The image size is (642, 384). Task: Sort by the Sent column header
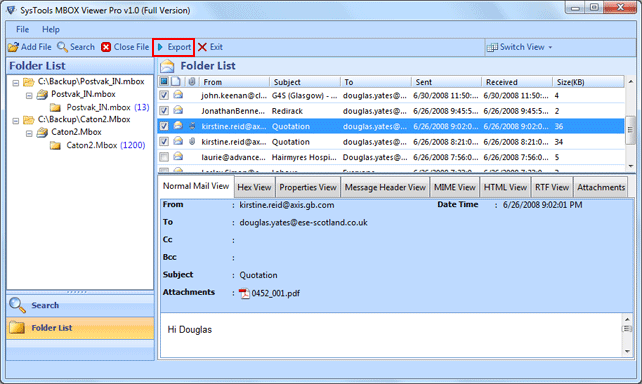pos(447,82)
